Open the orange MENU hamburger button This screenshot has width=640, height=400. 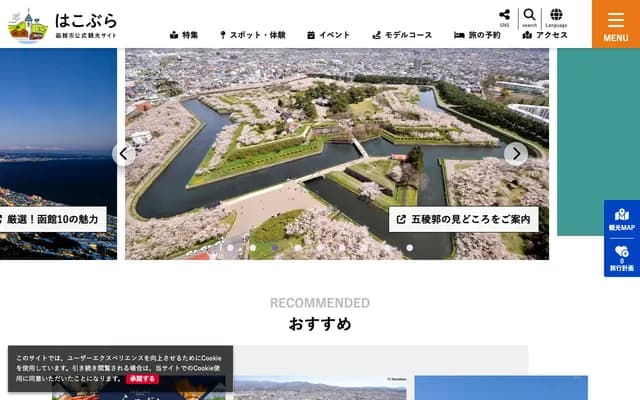click(616, 24)
